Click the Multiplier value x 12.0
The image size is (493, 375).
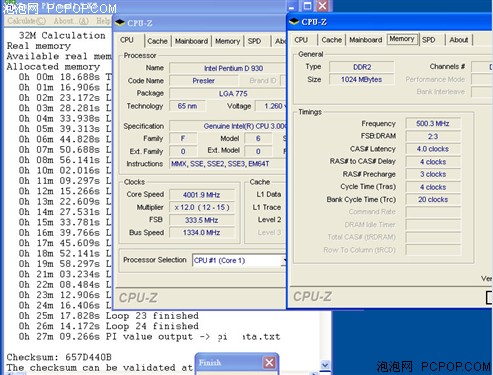201,207
